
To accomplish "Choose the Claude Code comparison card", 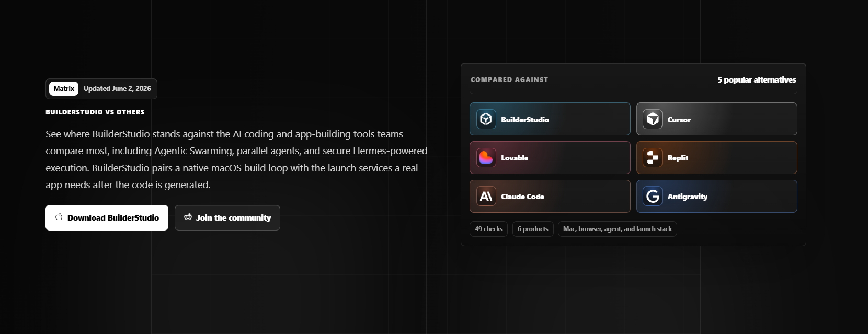I will (550, 197).
